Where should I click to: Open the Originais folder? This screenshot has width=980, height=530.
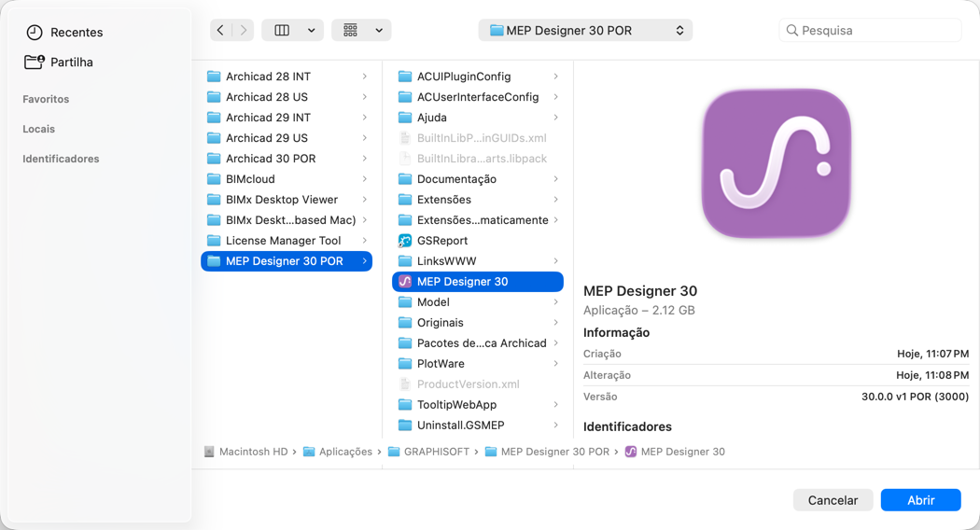(x=478, y=323)
